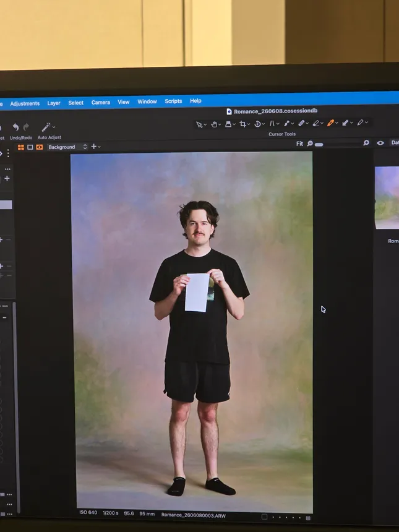Switch to multi-view grid viewer mode
Viewport: 399px width, 532px height.
click(20, 147)
